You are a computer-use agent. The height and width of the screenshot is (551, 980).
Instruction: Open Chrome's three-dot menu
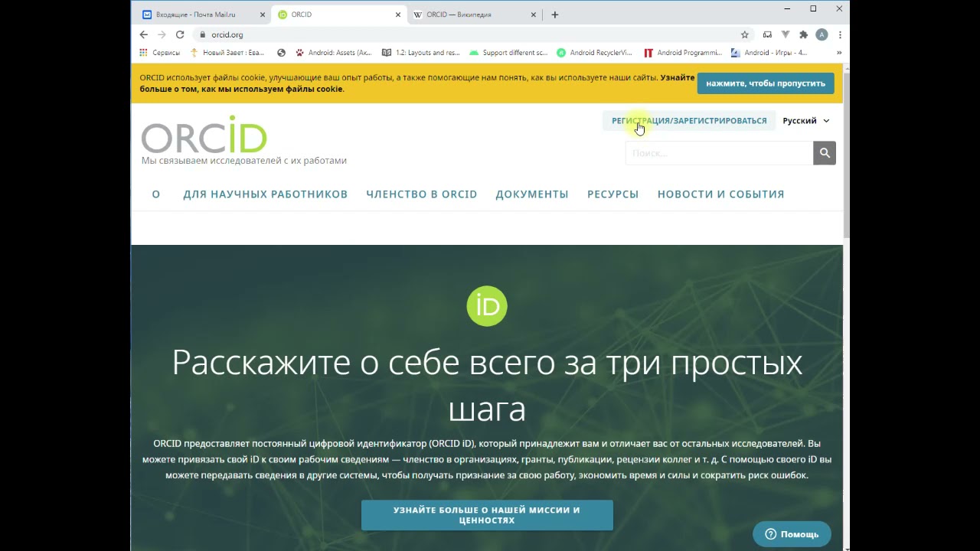[840, 34]
